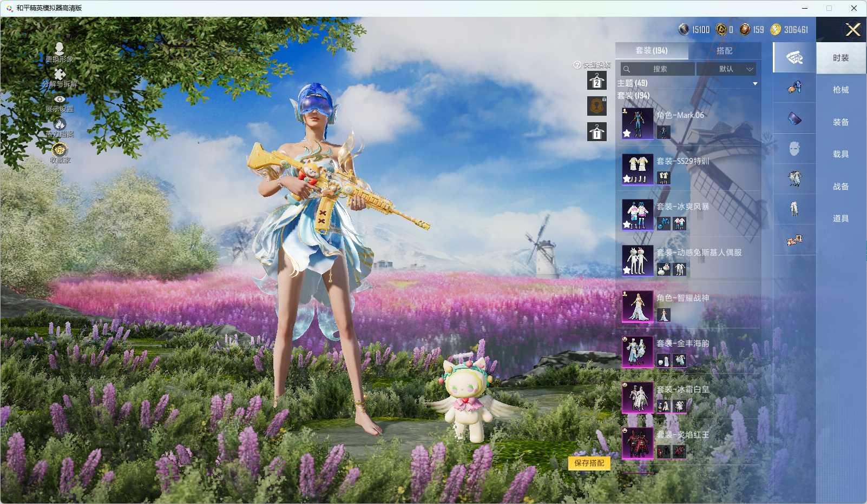Image resolution: width=867 pixels, height=504 pixels.
Task: Open the 分解与拆解 decompose icon
Action: 60,74
